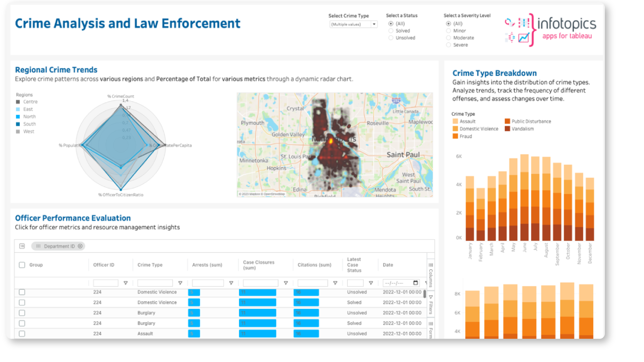Open the Crime Type column filter funnel
The height and width of the screenshot is (362, 644).
(180, 283)
